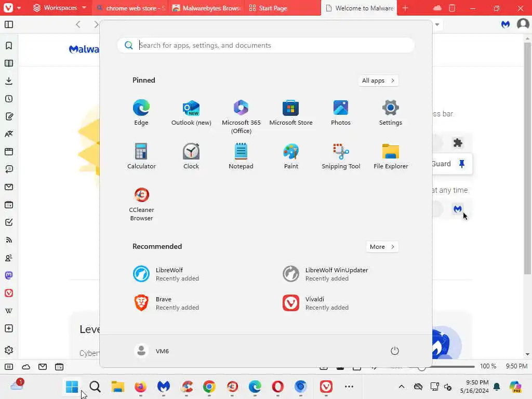This screenshot has width=532, height=399.
Task: Launch the Photos app
Action: (341, 113)
